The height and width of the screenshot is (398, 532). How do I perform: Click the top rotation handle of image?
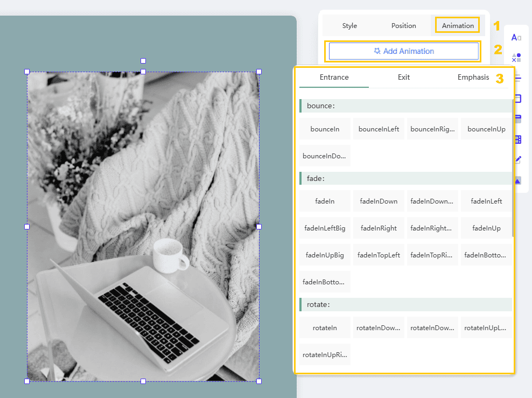[143, 61]
